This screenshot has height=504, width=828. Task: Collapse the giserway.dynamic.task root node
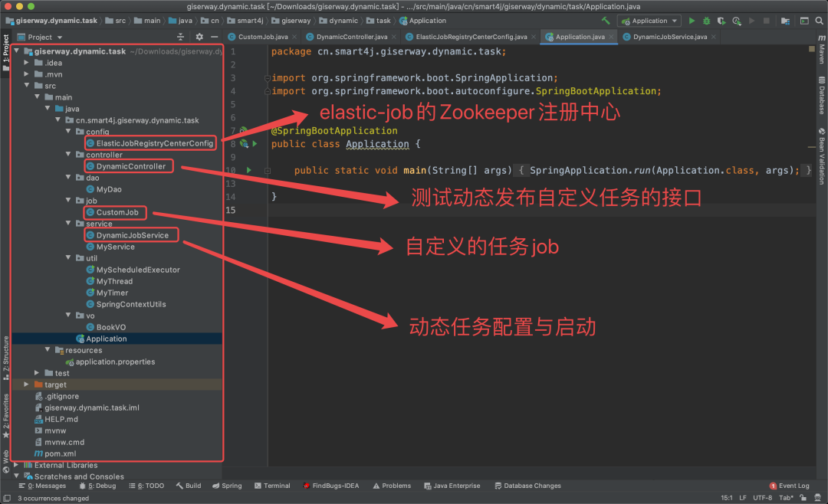pyautogui.click(x=17, y=51)
